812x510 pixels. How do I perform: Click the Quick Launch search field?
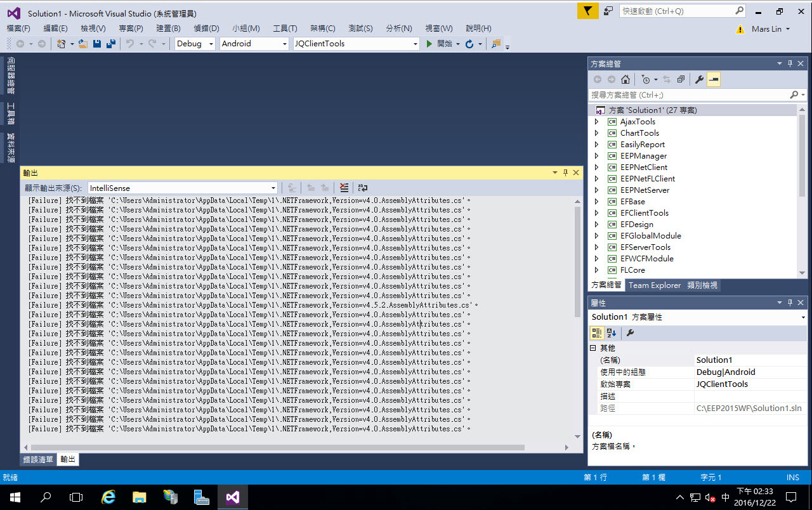point(676,11)
